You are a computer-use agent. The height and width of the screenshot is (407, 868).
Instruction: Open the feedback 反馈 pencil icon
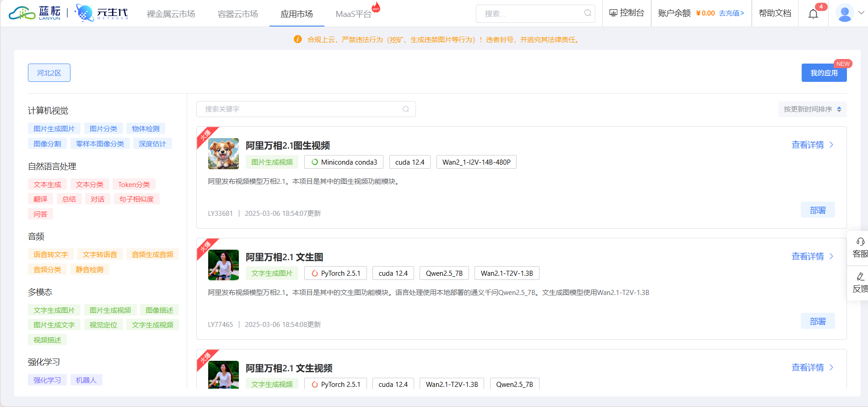(860, 277)
